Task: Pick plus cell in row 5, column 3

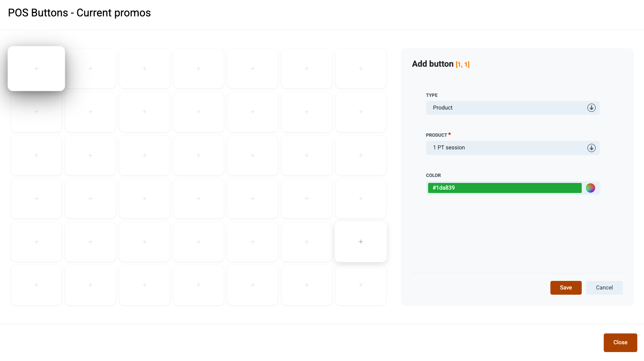Action: pos(144,242)
